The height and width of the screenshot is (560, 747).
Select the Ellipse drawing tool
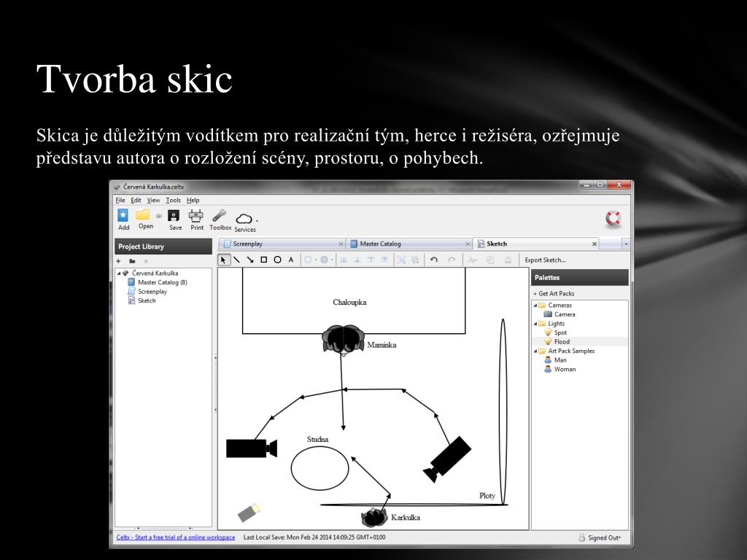tap(277, 260)
